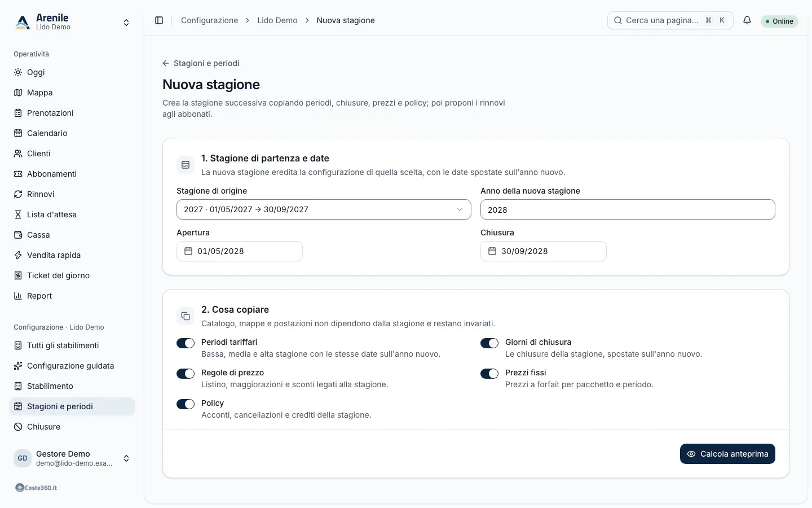812x508 pixels.
Task: Click the Chiusure ban icon
Action: (18, 427)
